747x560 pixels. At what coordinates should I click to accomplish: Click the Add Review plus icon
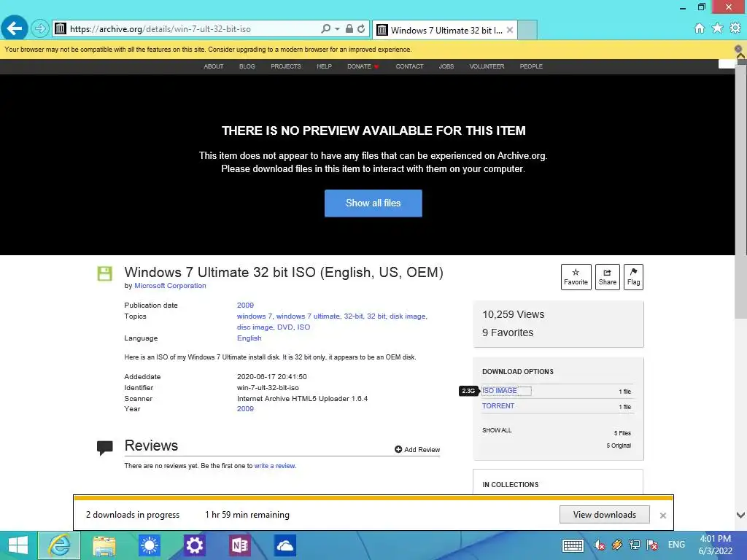point(398,449)
